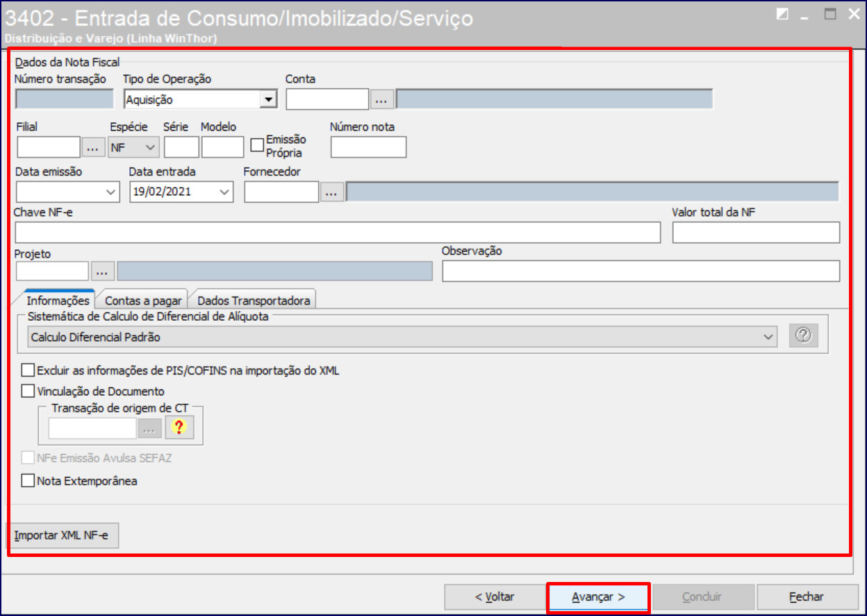Click 'Dados da Nota Fiscal' group label

[67, 63]
